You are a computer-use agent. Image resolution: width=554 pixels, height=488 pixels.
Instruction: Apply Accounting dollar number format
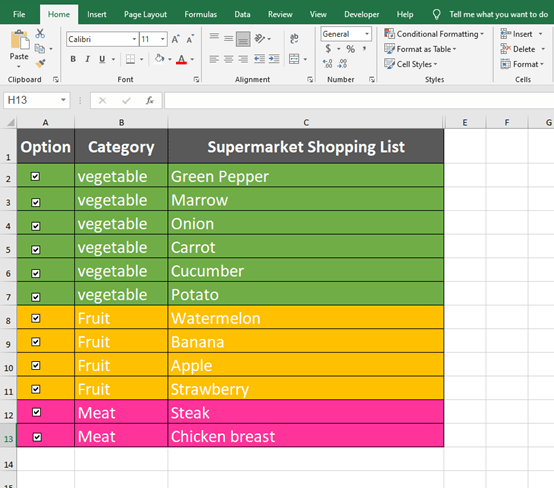pyautogui.click(x=328, y=48)
